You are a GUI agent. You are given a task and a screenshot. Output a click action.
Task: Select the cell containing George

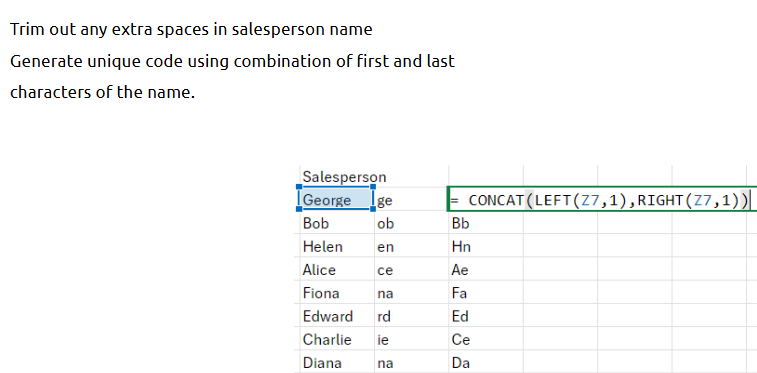point(336,199)
